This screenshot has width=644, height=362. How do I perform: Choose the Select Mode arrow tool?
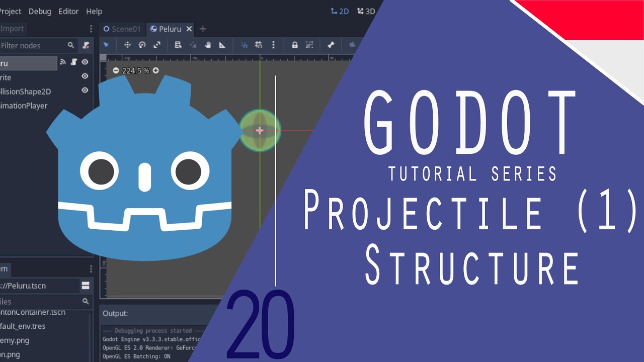click(x=106, y=45)
